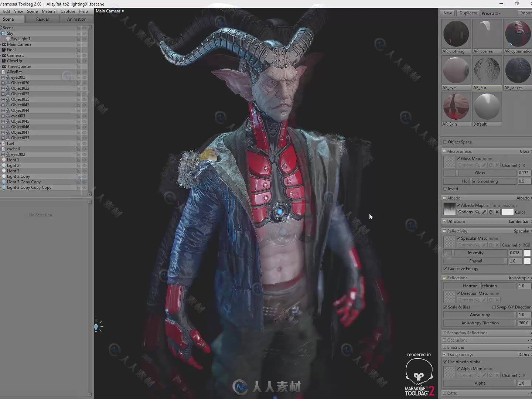The width and height of the screenshot is (532, 399).
Task: Click the Duplicate material button
Action: point(468,13)
